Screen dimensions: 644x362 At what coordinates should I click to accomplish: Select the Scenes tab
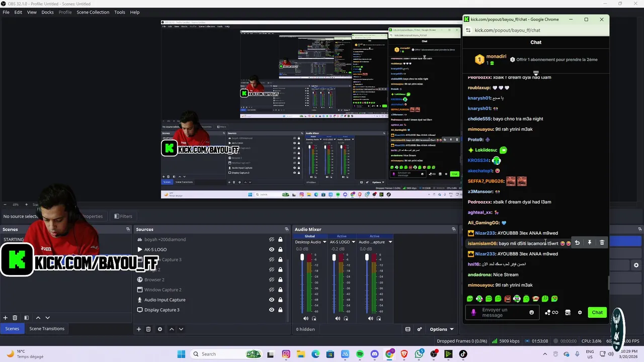12,329
